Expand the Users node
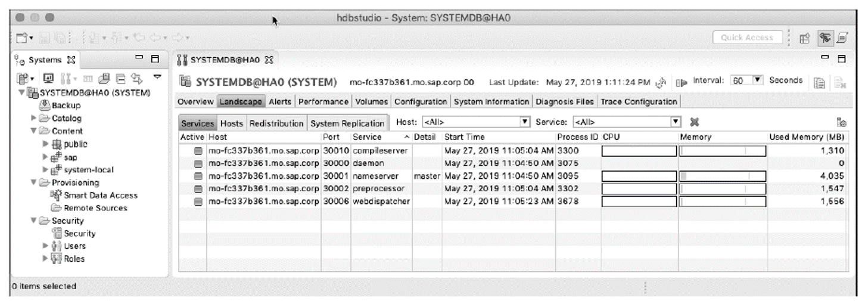 (45, 246)
